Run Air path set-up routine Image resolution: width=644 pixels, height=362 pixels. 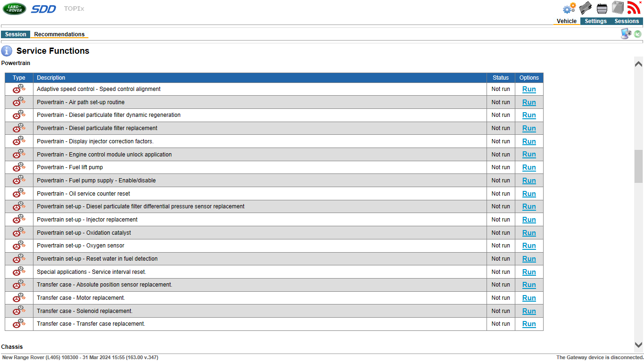(529, 102)
